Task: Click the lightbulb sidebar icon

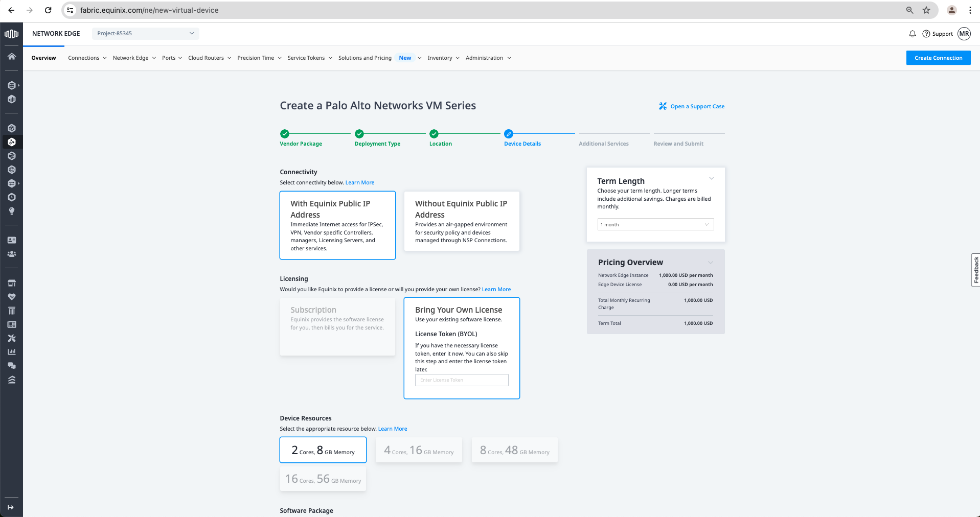Action: [x=12, y=211]
